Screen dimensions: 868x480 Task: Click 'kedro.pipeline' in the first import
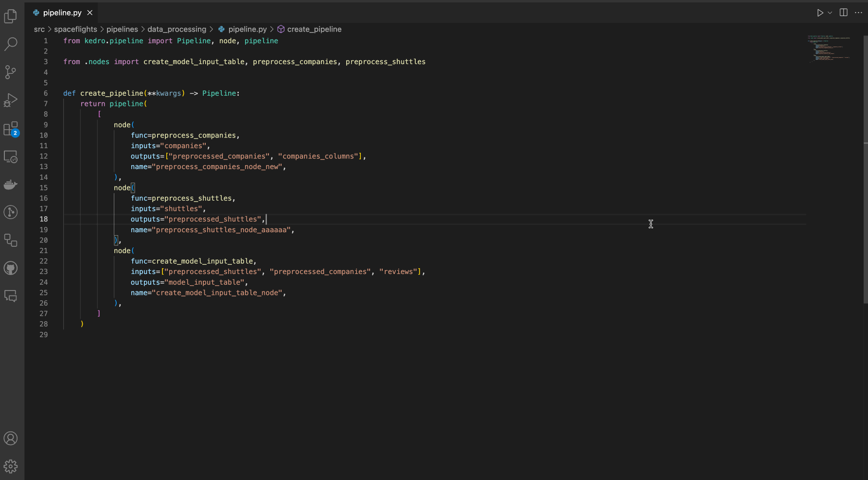(114, 41)
